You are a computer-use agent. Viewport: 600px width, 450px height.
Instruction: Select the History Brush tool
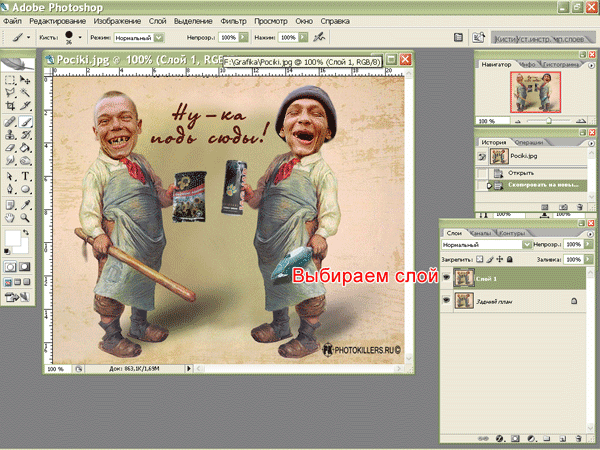pyautogui.click(x=25, y=135)
